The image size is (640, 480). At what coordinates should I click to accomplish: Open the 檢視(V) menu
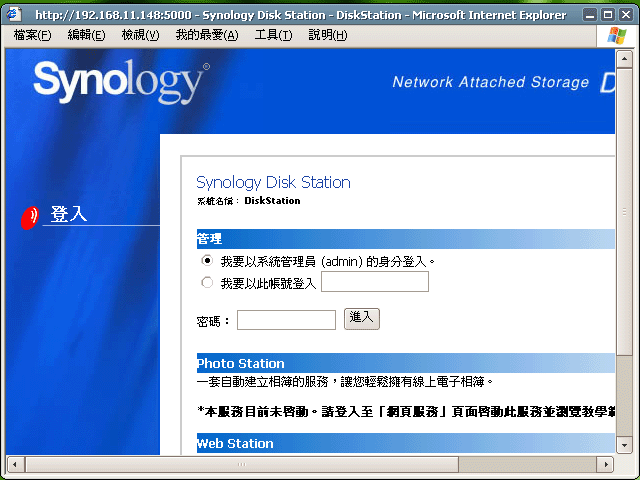[x=140, y=35]
